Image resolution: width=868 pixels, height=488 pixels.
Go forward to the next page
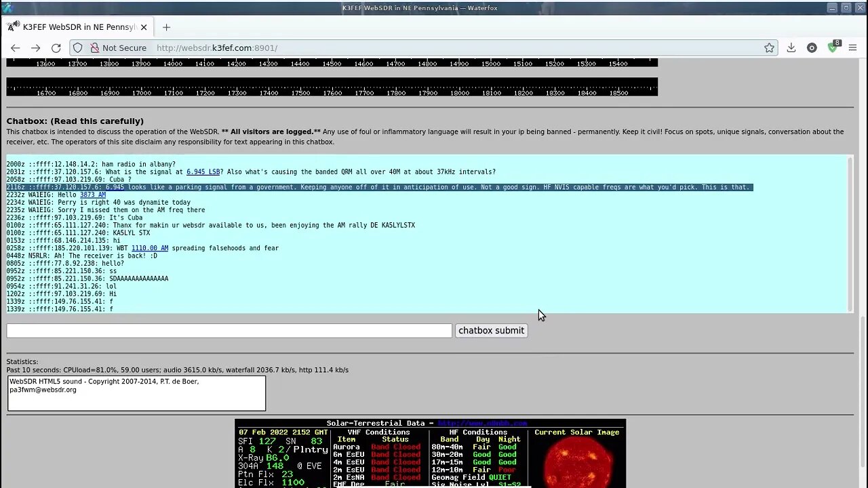(35, 48)
